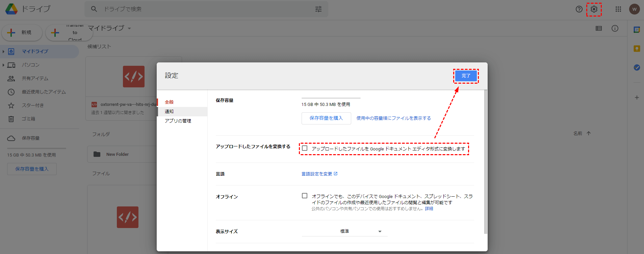Screen dimensions: 644x254
Task: Open Google Keep in side panel
Action: (637, 49)
